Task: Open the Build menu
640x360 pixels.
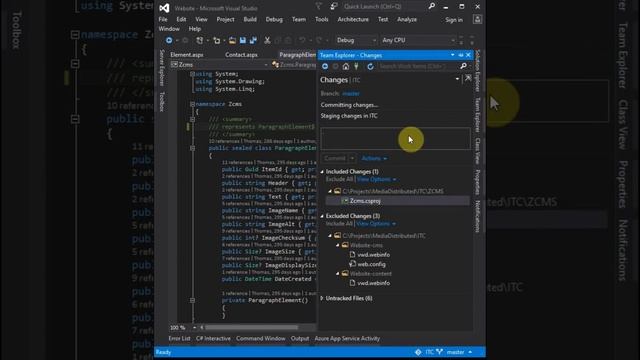Action: (250, 19)
